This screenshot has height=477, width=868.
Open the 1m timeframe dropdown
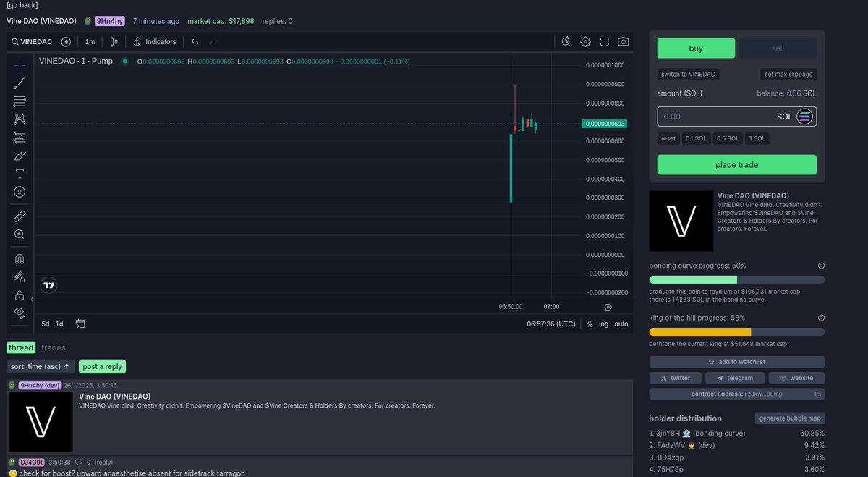coord(90,42)
